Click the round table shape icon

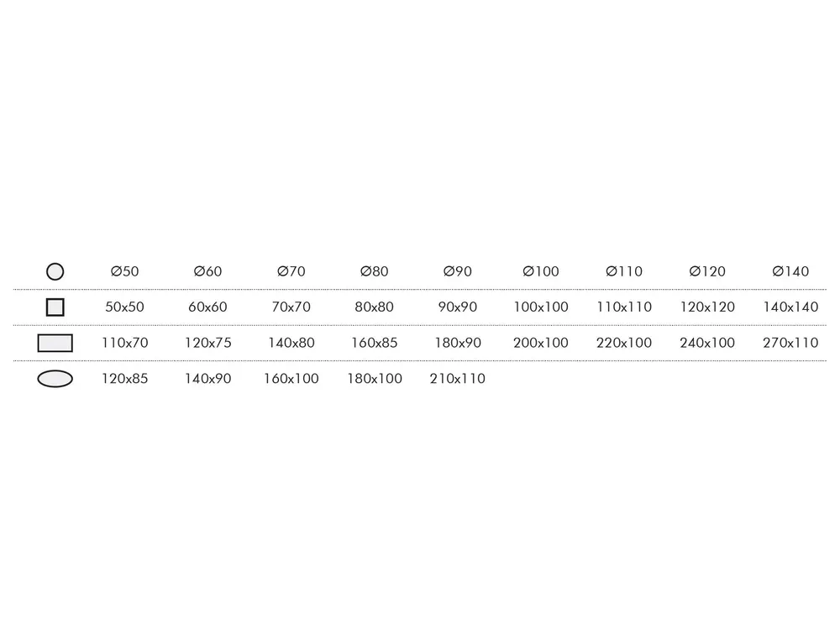point(55,271)
